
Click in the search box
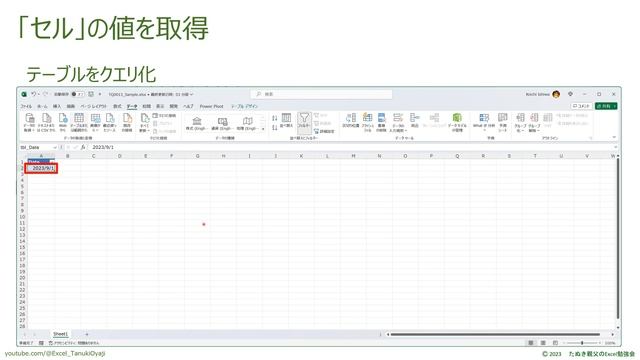click(x=321, y=94)
